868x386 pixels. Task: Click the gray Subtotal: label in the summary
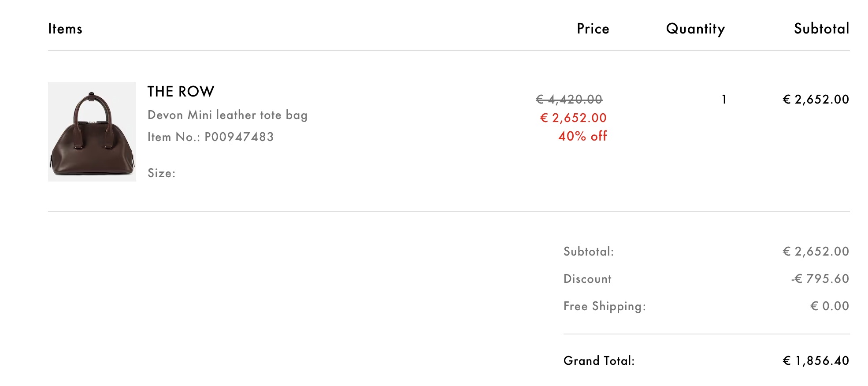point(588,252)
